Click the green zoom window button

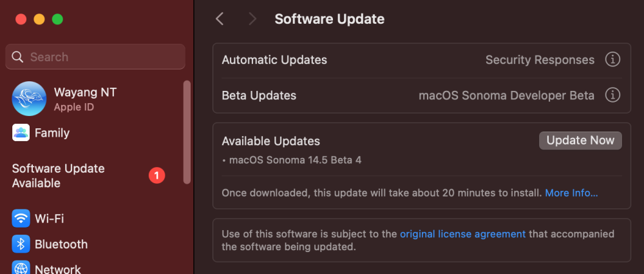(57, 19)
